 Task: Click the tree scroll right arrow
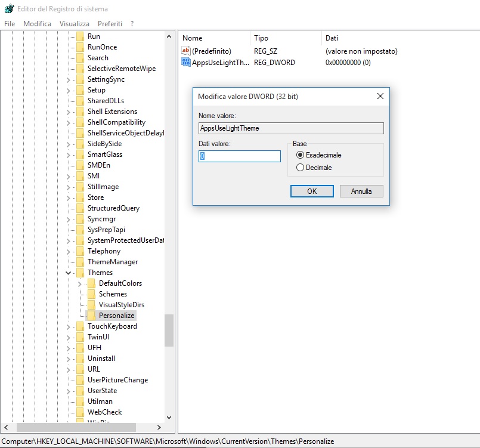tap(159, 427)
